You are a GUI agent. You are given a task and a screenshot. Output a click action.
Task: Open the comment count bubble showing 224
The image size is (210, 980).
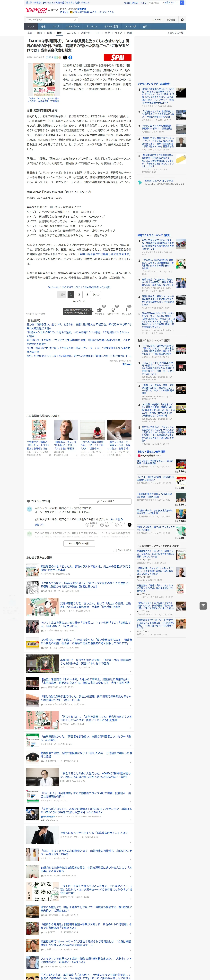[50, 57]
